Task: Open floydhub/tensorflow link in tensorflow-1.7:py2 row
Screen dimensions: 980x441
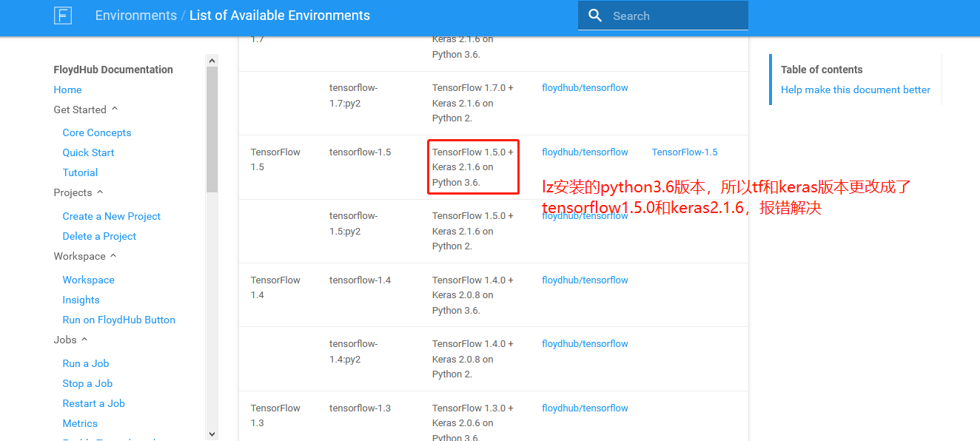Action: (x=585, y=87)
